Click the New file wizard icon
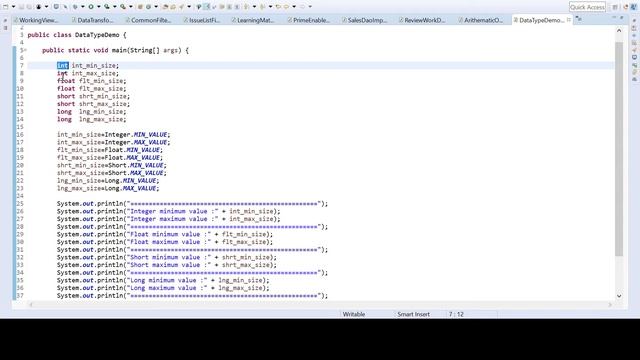This screenshot has height=360, width=640. 5,7
